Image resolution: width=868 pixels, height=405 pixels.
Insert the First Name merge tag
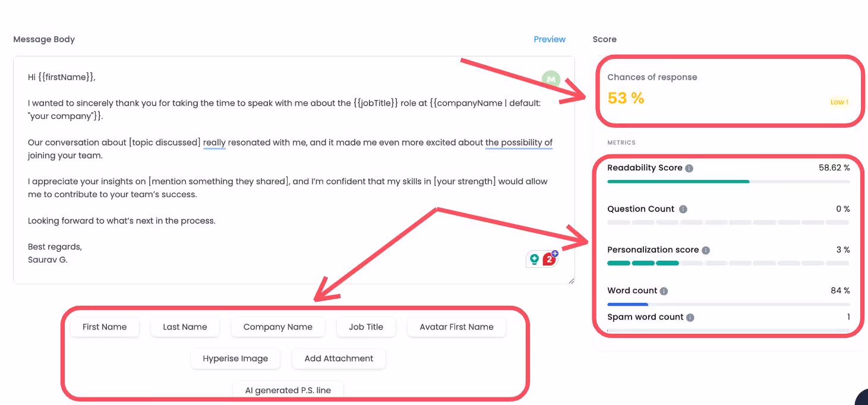(105, 327)
